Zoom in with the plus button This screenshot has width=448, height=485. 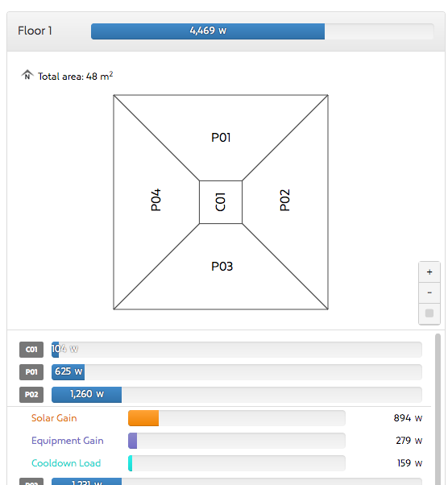click(429, 272)
